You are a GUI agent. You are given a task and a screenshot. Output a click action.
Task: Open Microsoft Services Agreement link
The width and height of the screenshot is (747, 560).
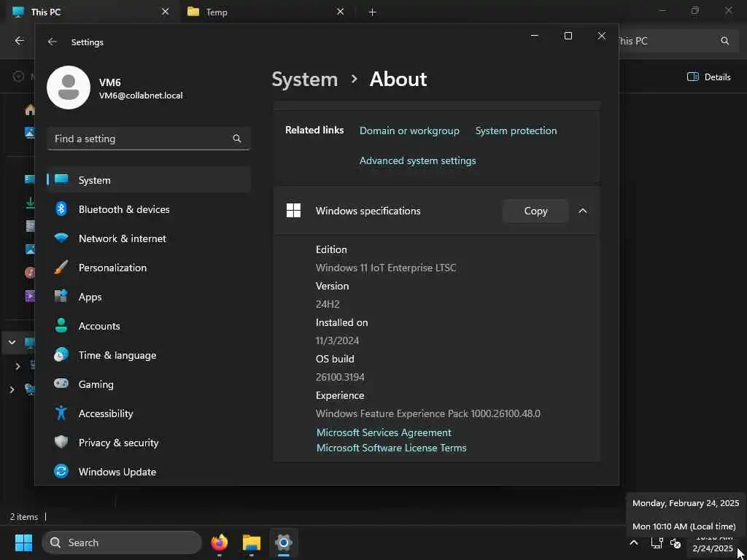pos(384,432)
